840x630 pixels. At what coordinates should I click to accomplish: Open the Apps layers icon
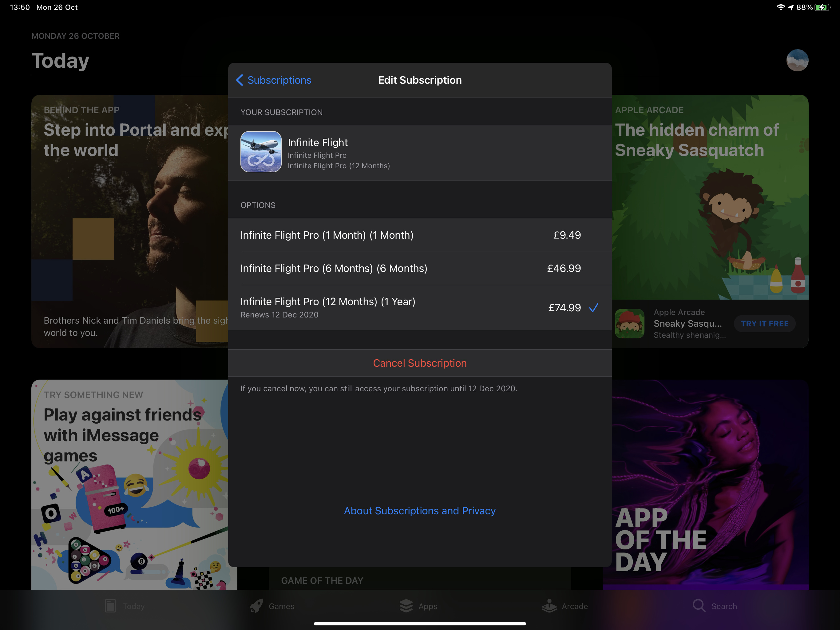click(406, 606)
